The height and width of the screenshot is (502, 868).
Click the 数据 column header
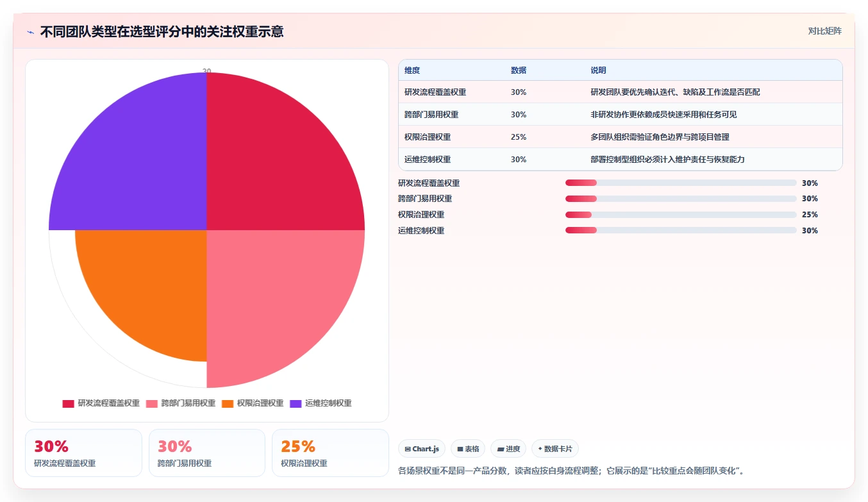(x=519, y=71)
